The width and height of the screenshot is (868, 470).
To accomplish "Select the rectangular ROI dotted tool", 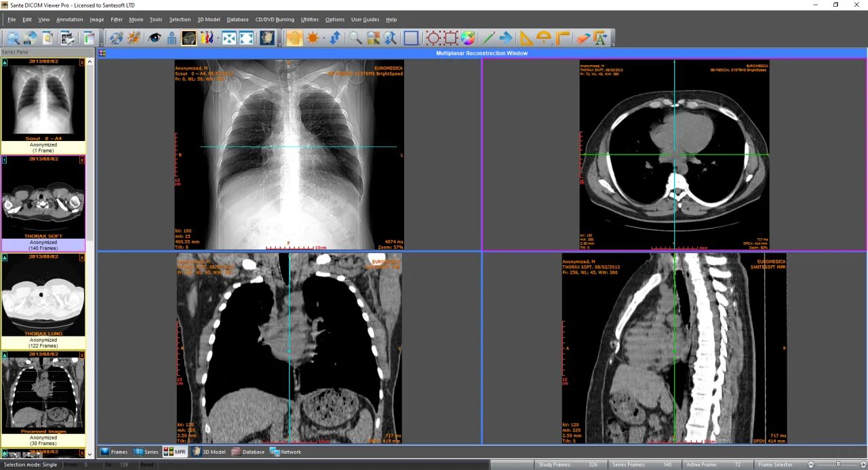I will [450, 38].
